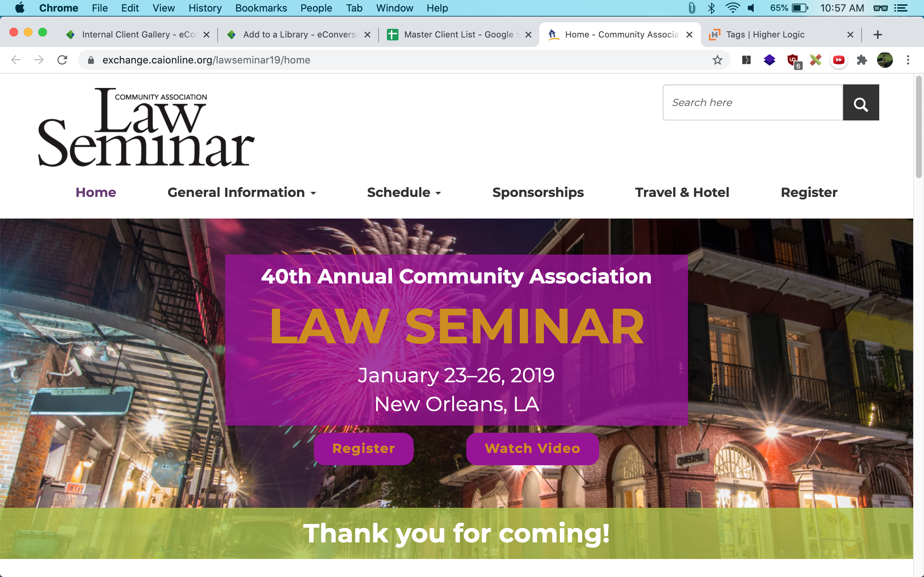Screen dimensions: 924x577
Task: Click the Watch Video button
Action: point(532,448)
